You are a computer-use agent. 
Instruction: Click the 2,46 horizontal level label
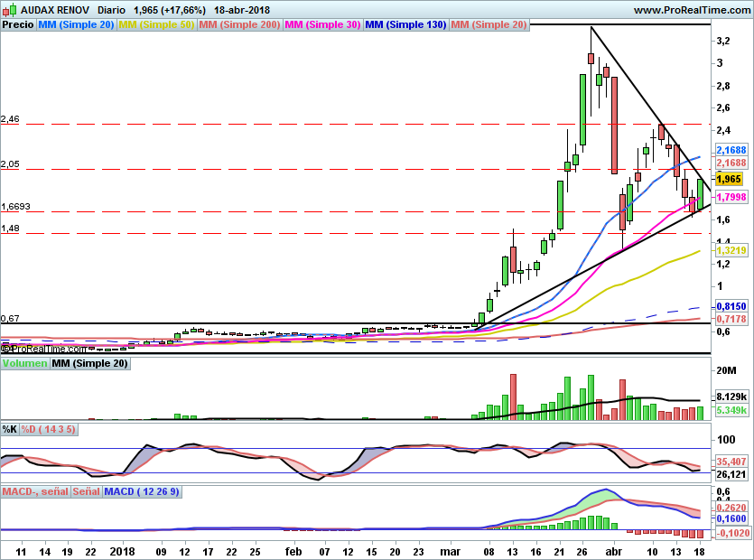[10, 119]
